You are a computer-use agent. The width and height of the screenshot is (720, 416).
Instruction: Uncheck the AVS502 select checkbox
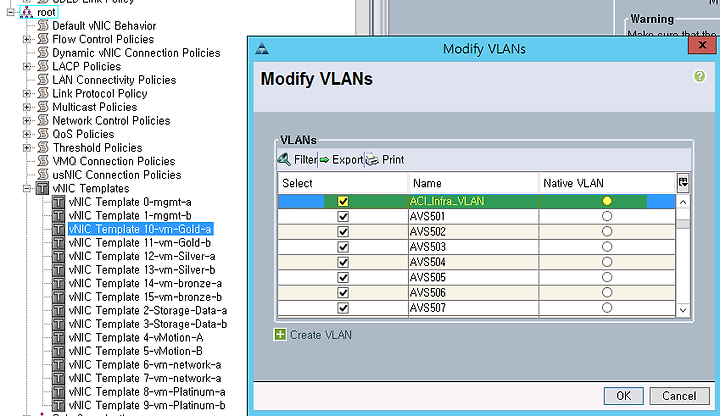point(343,231)
